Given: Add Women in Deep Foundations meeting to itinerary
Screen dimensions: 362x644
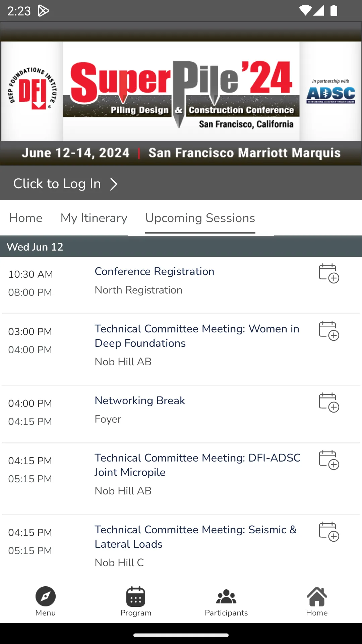Looking at the screenshot, I should [329, 331].
